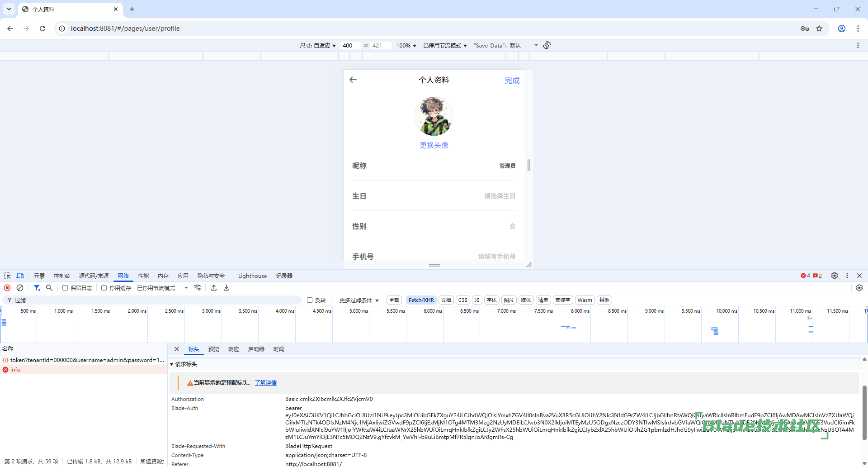Toggle the network filter funnel icon
Image resolution: width=868 pixels, height=467 pixels.
click(x=37, y=288)
